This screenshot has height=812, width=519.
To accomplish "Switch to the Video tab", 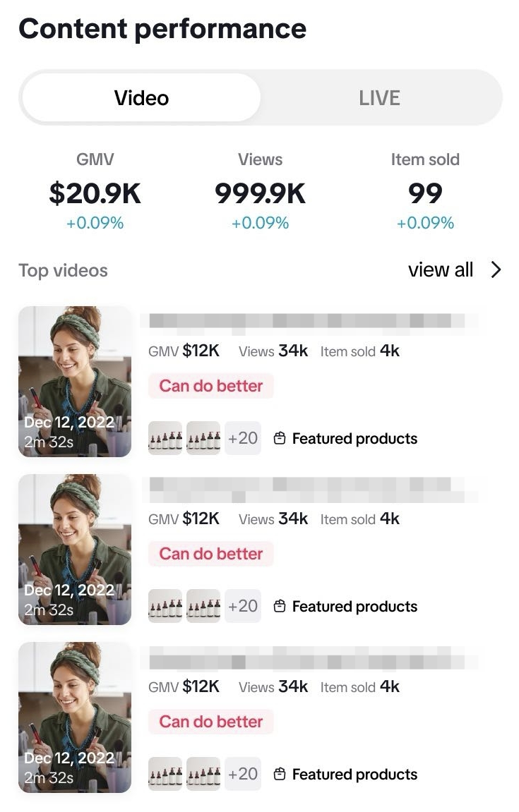I will (141, 97).
